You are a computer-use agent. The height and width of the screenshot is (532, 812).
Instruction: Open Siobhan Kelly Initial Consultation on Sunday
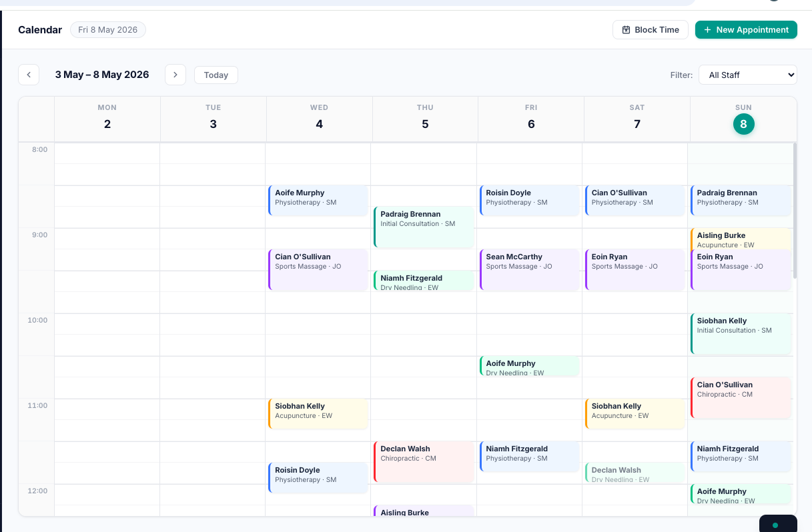click(x=741, y=334)
